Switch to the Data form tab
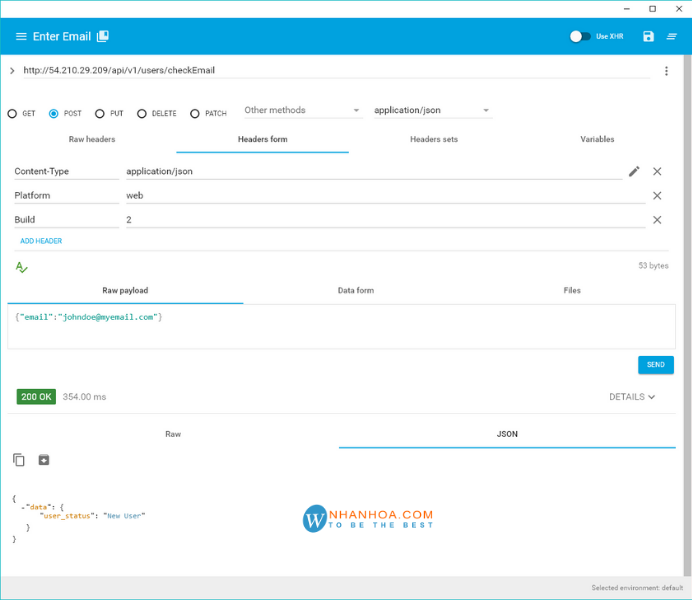This screenshot has height=600, width=692. 355,290
